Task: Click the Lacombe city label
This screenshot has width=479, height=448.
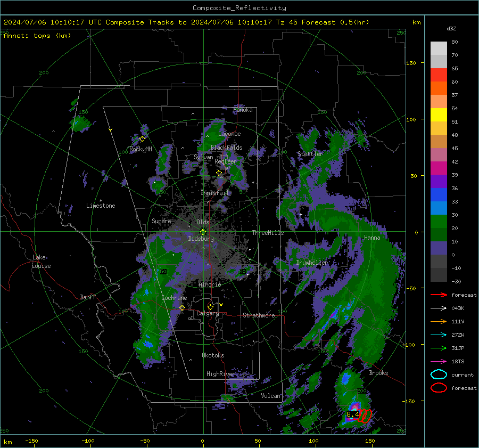Action: point(229,134)
